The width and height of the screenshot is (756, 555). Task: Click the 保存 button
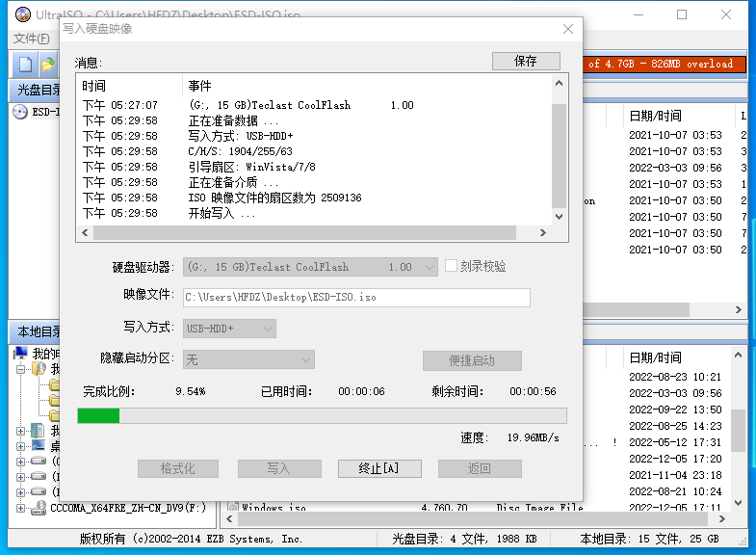click(x=526, y=61)
